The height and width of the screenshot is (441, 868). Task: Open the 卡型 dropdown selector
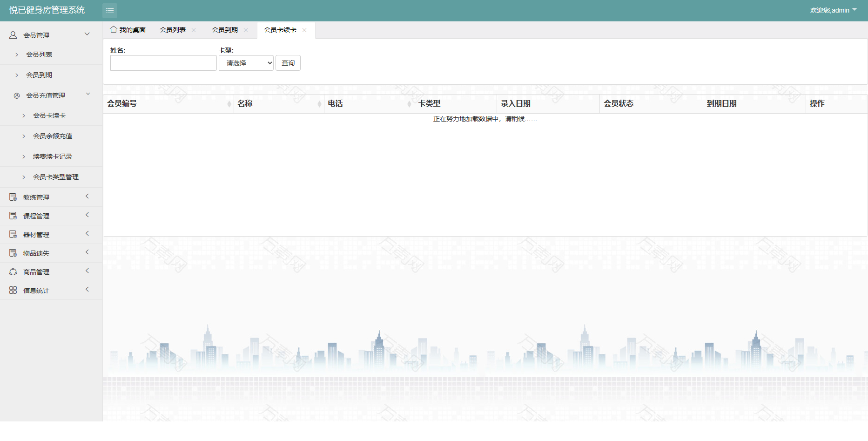tap(246, 63)
